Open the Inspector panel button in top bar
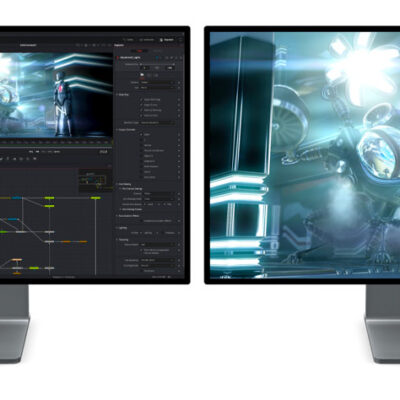Viewport: 400px width, 400px height. pyautogui.click(x=167, y=40)
